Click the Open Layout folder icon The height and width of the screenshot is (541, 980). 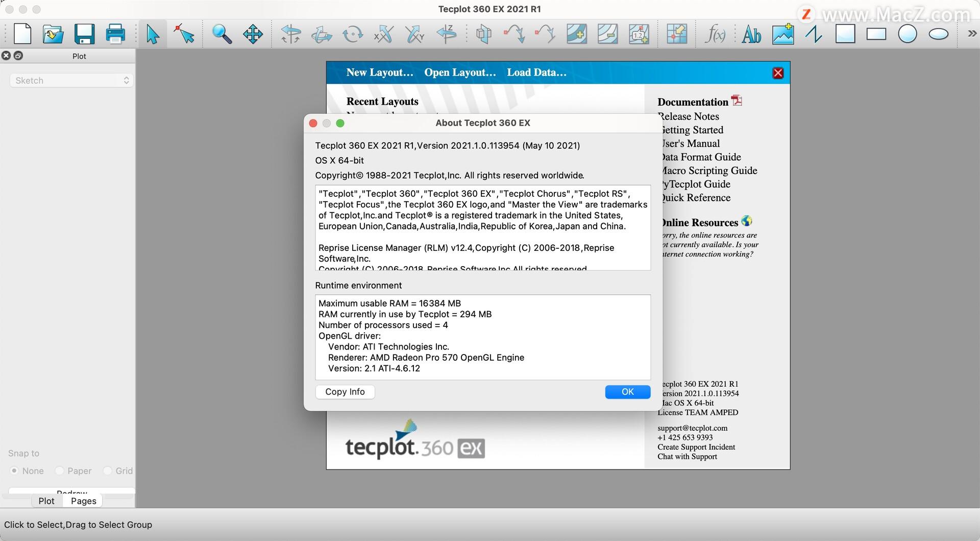(53, 34)
